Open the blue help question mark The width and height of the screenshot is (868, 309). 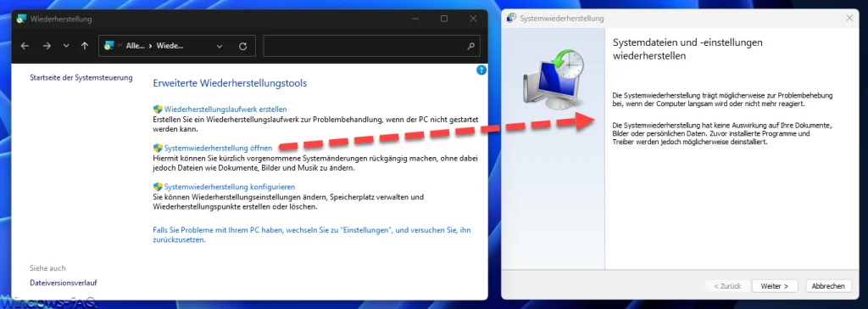click(481, 70)
